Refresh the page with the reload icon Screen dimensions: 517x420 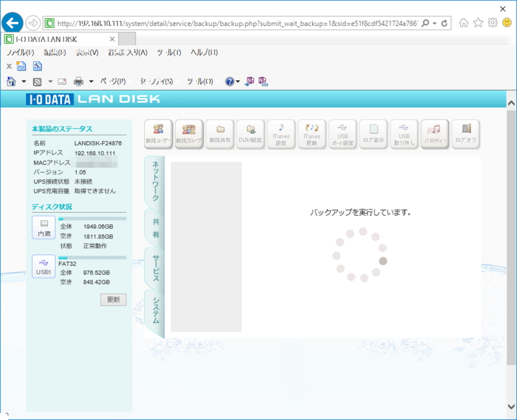point(444,23)
